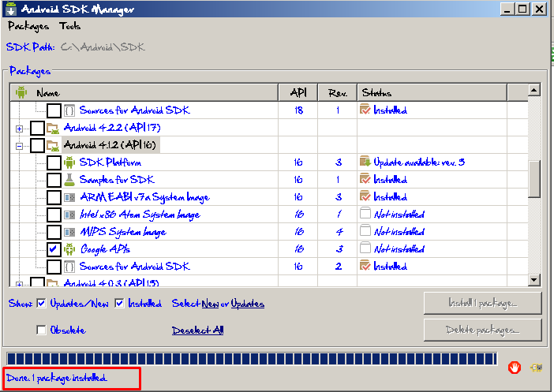
Task: Click the Android 4.2.2 folder icon
Action: (x=53, y=128)
